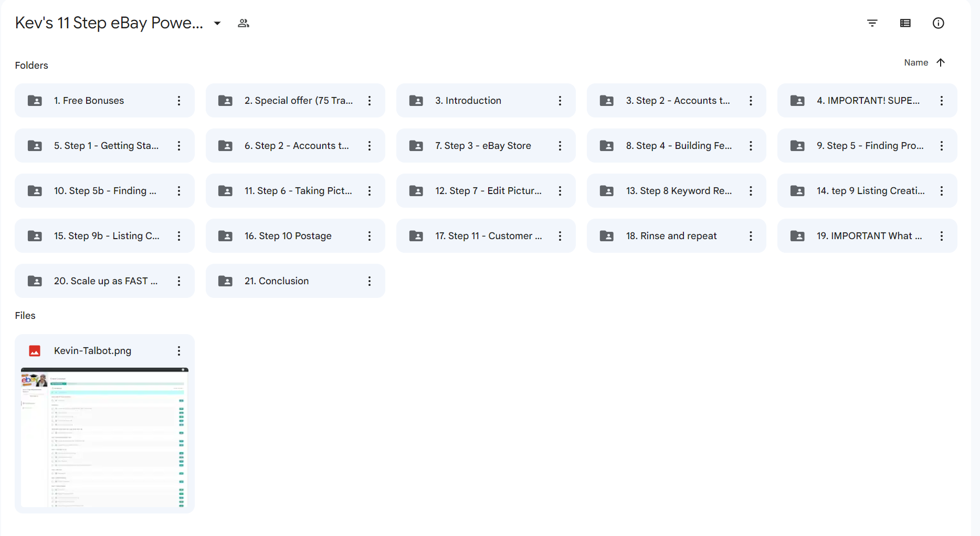Select the 10. Step 5b - Finding folder
This screenshot has height=536, width=980.
(104, 191)
